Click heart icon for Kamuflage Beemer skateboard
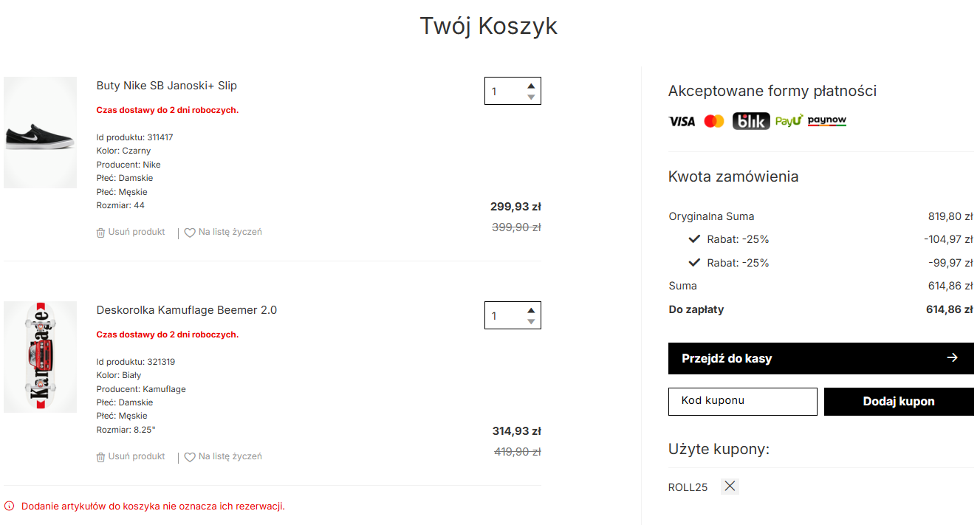Screen dimensions: 980x525 click(x=190, y=457)
